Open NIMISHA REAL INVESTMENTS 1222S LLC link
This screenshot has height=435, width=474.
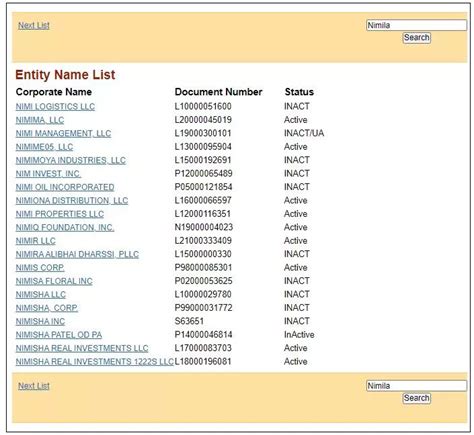95,362
